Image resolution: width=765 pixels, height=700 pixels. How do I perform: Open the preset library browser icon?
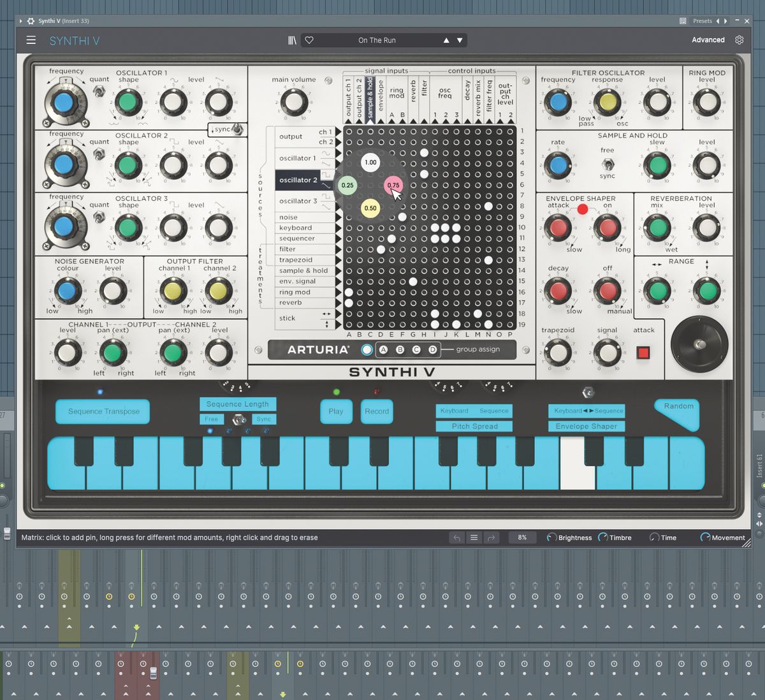click(x=292, y=40)
